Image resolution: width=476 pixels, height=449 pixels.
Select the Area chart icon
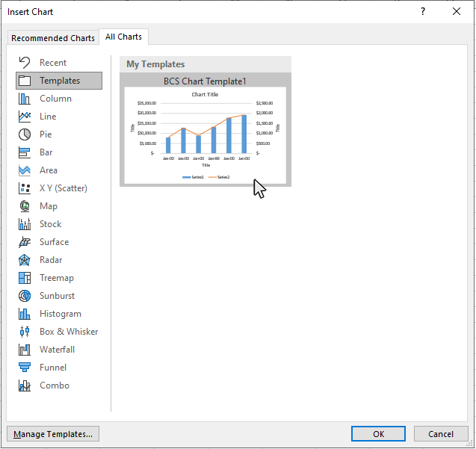pos(24,170)
